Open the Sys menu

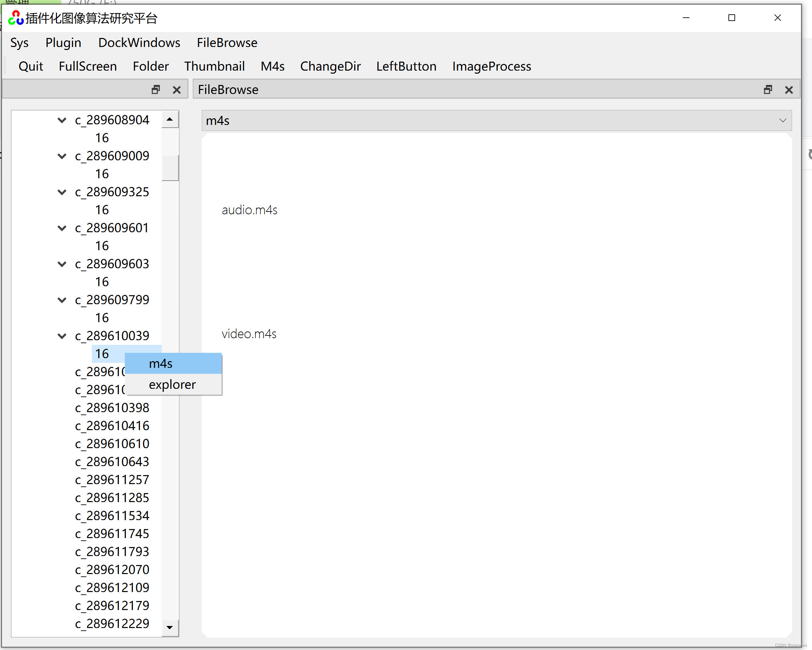point(19,43)
